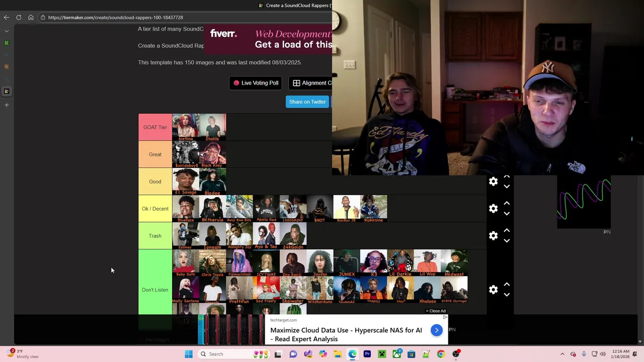
Task: Click the taskbar Search box
Action: point(234,354)
